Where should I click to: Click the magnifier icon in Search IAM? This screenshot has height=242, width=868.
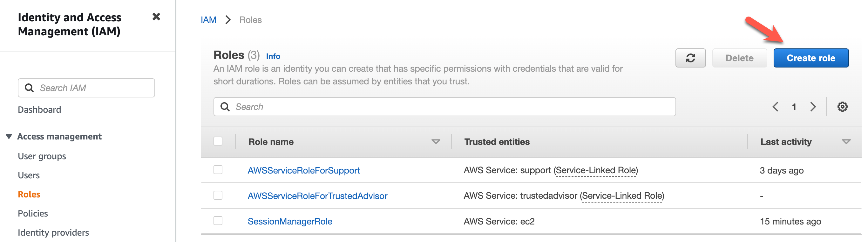(x=29, y=88)
